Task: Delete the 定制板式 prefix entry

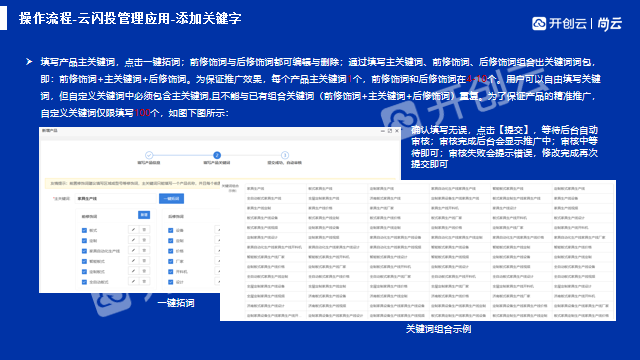Action: click(144, 271)
